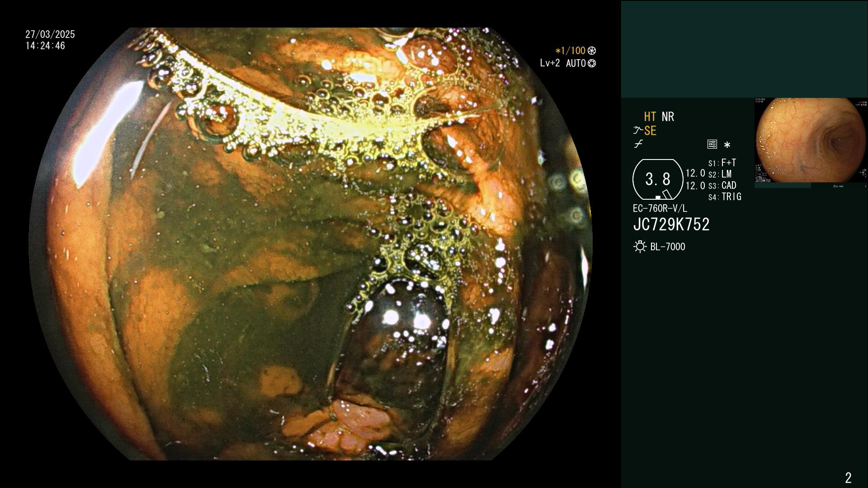Click the scope tip diagram showing 3.8
The height and width of the screenshot is (488, 868).
coord(658,179)
